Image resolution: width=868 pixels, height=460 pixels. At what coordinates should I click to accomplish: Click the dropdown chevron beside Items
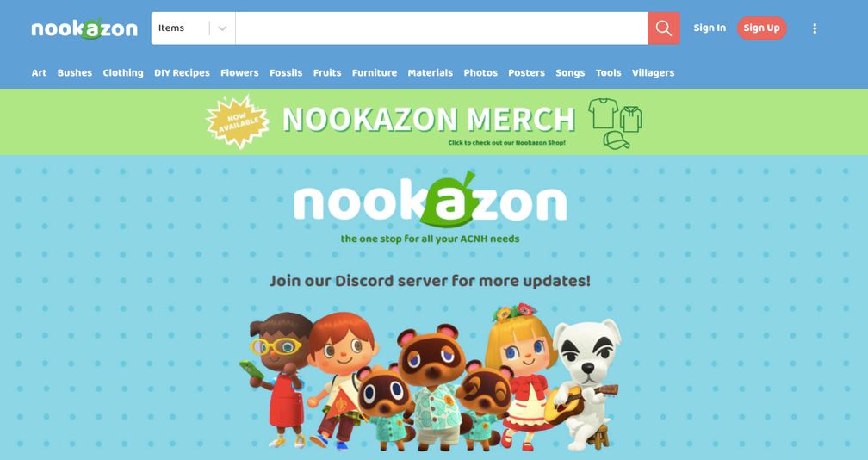coord(222,28)
